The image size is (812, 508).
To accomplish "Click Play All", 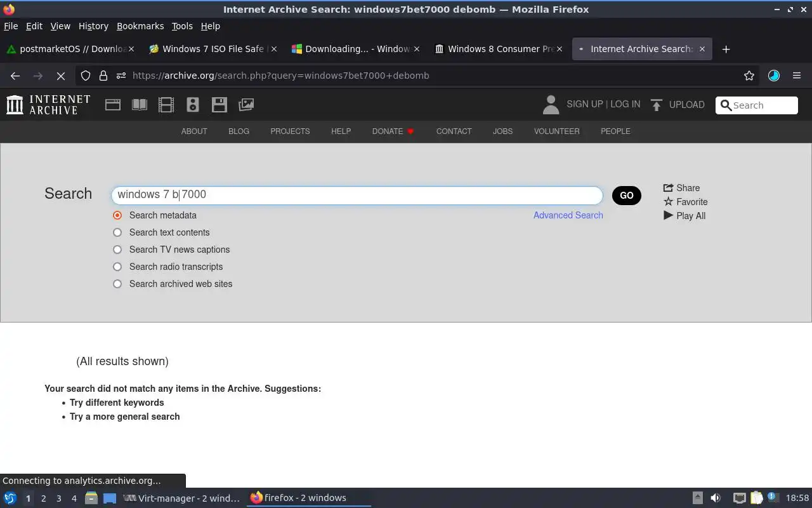I will [x=684, y=216].
